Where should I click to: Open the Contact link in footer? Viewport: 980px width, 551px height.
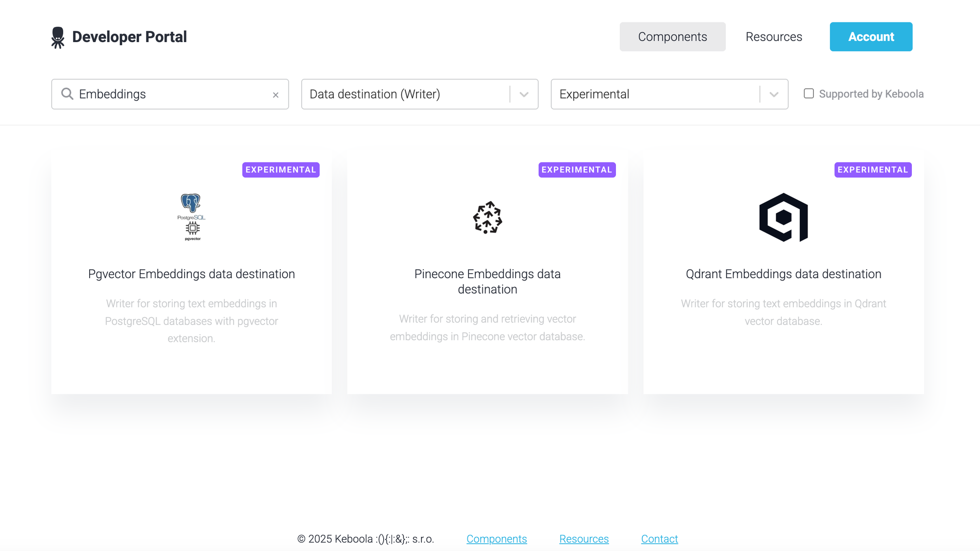(660, 538)
